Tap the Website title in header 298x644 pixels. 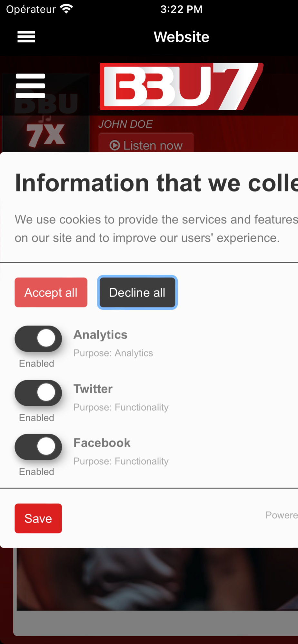click(181, 37)
